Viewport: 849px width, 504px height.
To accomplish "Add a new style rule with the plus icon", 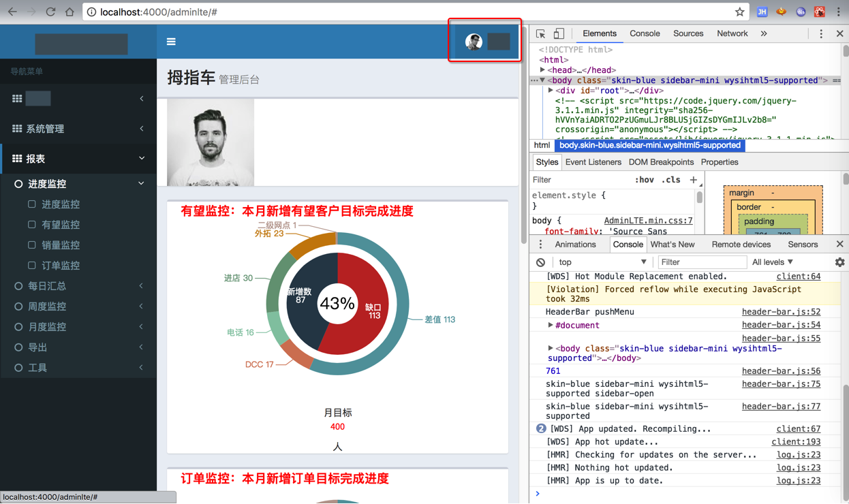I will 694,180.
